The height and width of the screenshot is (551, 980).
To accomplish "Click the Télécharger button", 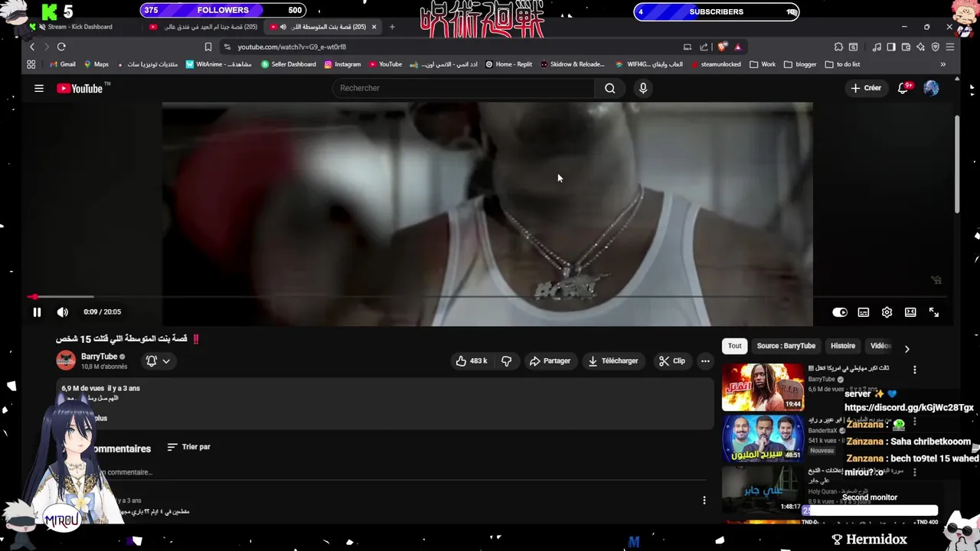I will [x=612, y=361].
